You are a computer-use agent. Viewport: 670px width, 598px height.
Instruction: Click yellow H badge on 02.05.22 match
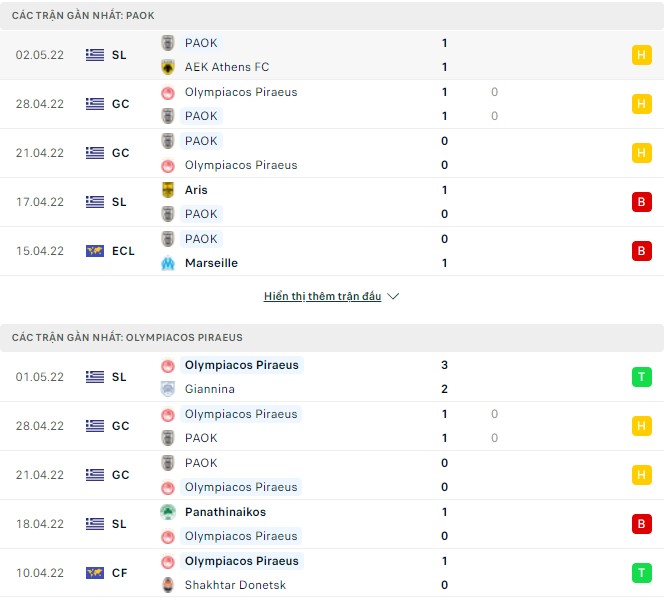[641, 55]
